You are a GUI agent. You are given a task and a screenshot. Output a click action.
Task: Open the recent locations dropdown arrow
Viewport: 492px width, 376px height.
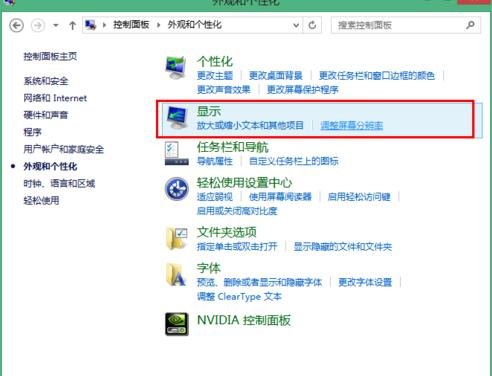coord(56,25)
